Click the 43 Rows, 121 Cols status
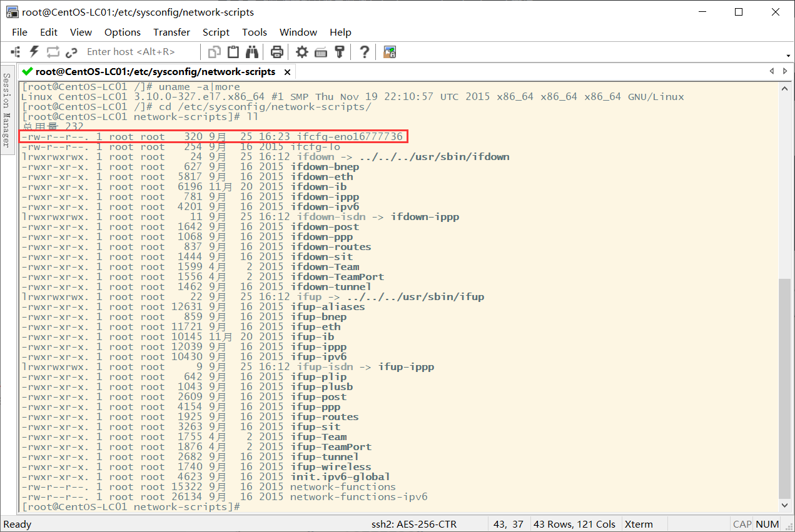The height and width of the screenshot is (532, 795). [574, 524]
